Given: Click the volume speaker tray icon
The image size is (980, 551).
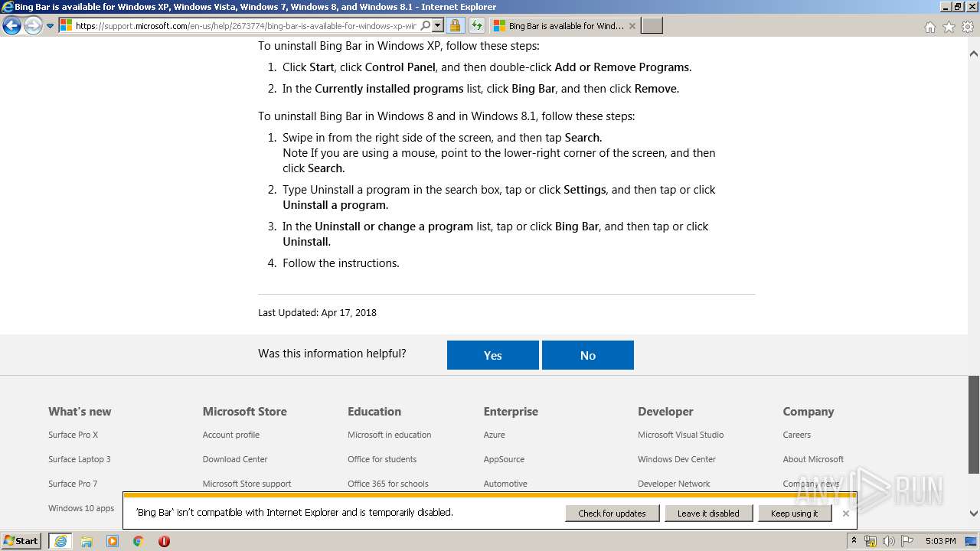Looking at the screenshot, I should pos(888,541).
